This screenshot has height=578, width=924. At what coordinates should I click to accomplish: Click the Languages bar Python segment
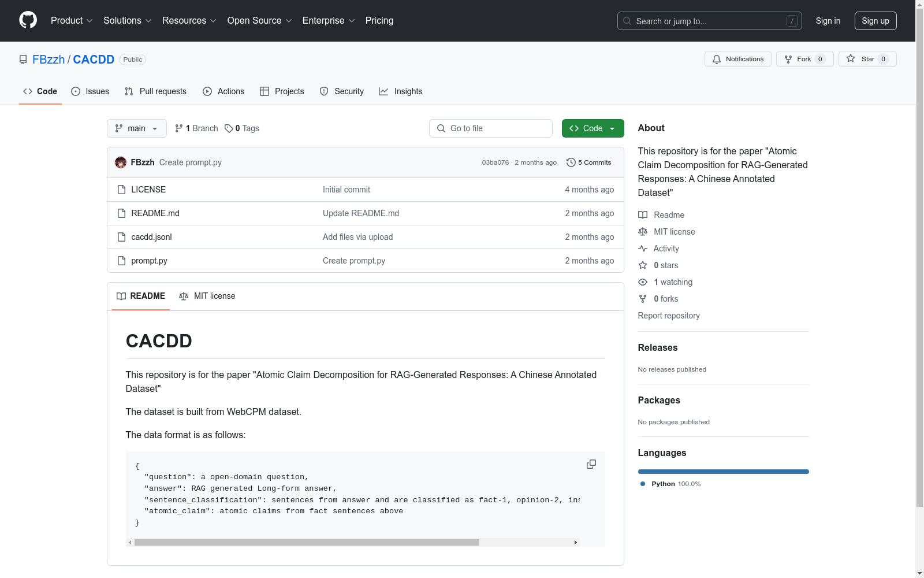point(724,472)
